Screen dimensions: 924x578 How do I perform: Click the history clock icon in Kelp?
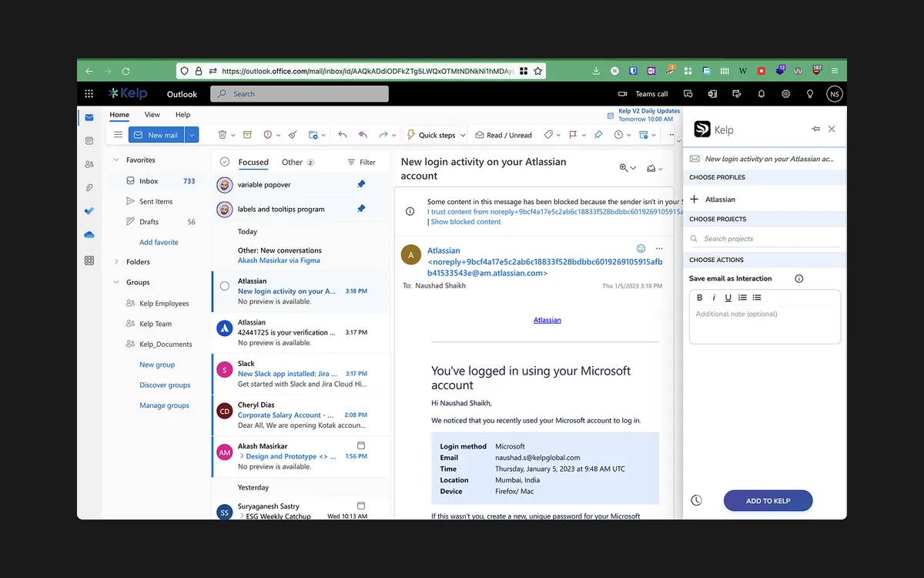coord(696,500)
